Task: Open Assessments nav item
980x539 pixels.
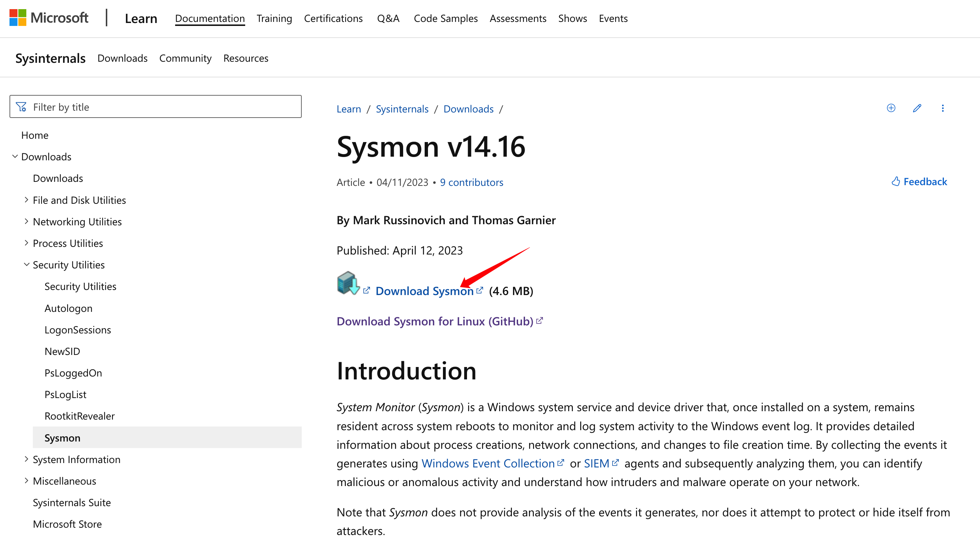Action: click(x=517, y=18)
